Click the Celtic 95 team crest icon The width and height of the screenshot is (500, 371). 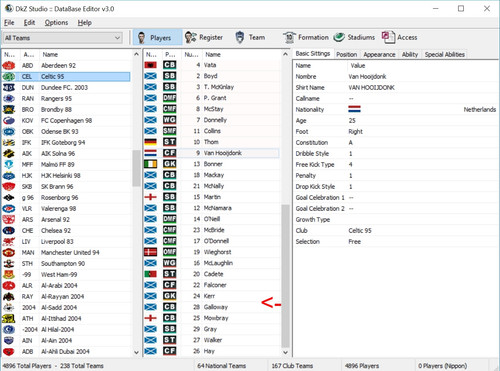point(9,77)
